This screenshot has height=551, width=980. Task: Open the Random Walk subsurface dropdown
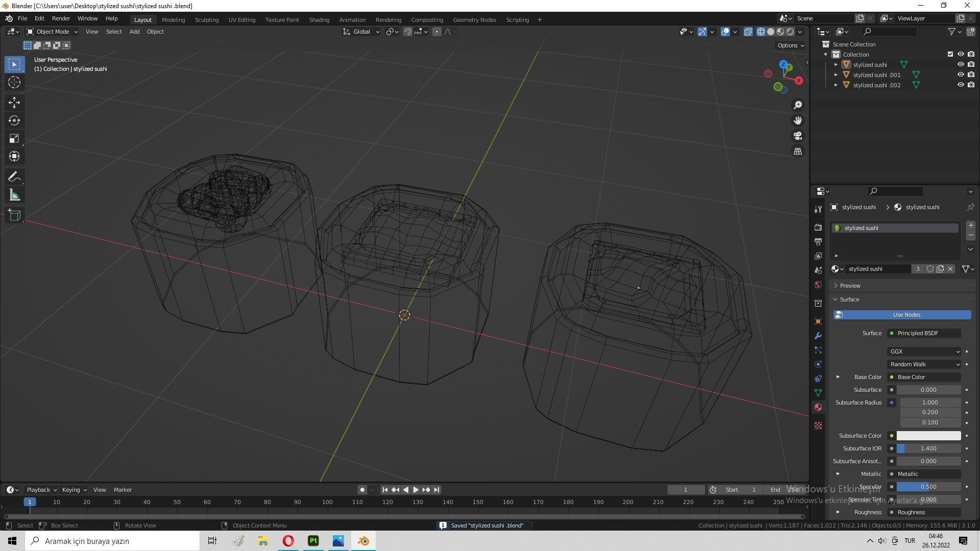click(x=924, y=364)
